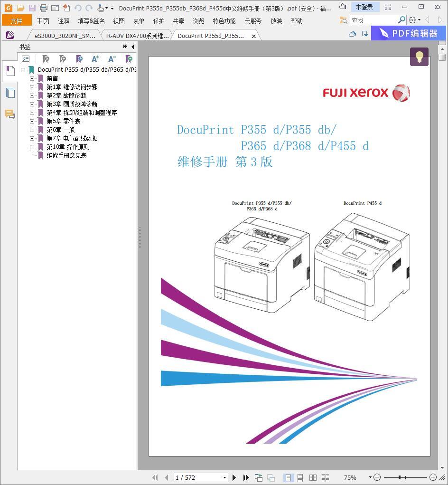Collapse the 书签 panel with the left arrow

tap(133, 47)
